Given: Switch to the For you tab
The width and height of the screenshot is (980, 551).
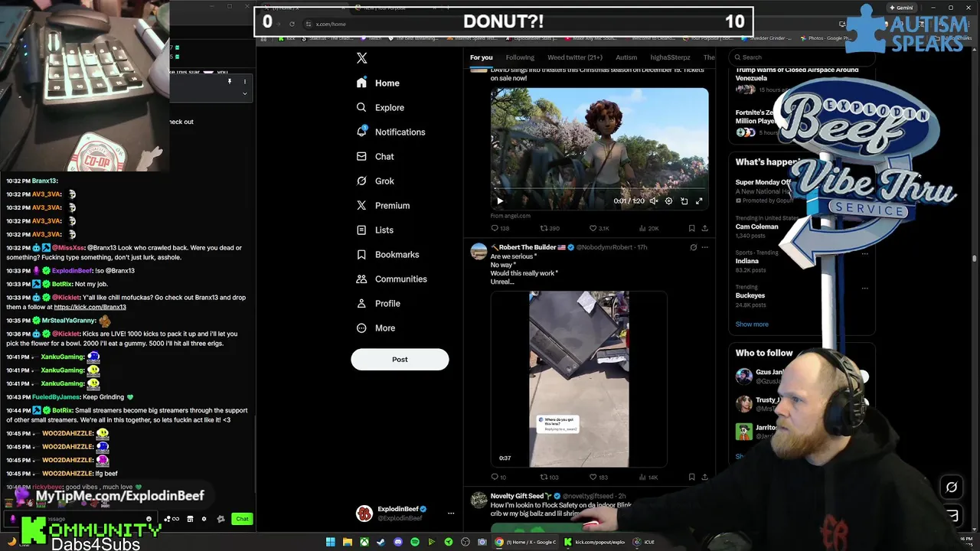Looking at the screenshot, I should click(x=482, y=57).
